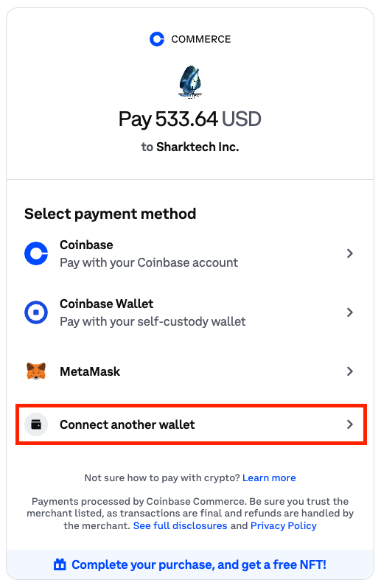This screenshot has height=588, width=381.
Task: Click the dark wallet icon
Action: click(x=36, y=424)
